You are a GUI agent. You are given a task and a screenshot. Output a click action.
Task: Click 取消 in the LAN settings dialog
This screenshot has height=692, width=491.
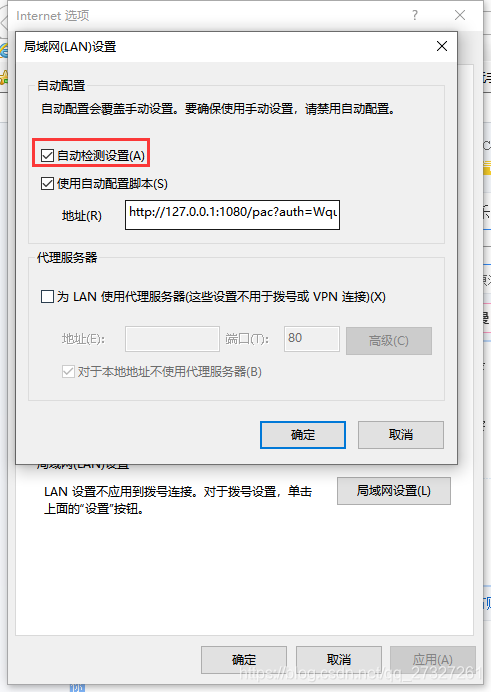click(x=401, y=435)
